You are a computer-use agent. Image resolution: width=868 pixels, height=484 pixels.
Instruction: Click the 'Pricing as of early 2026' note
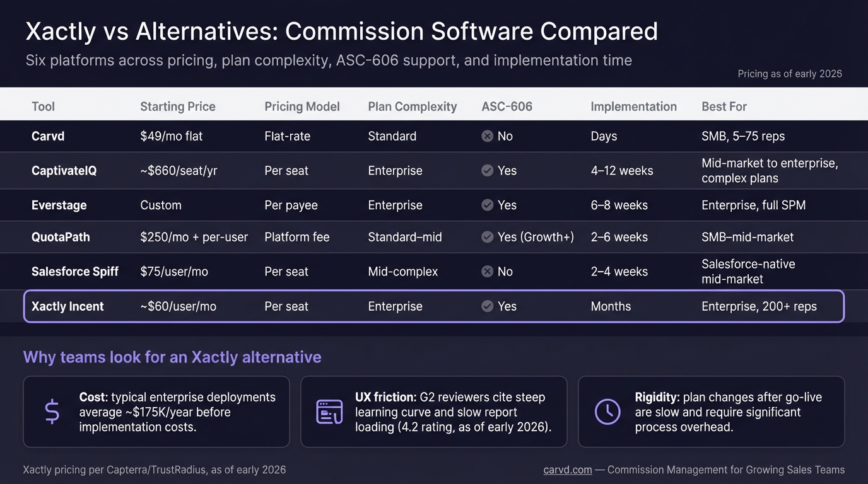point(790,74)
